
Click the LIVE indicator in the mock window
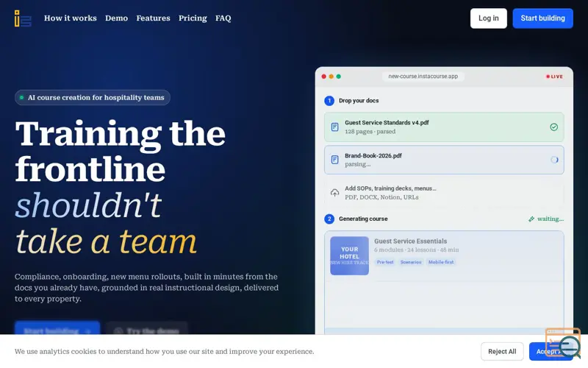[554, 77]
